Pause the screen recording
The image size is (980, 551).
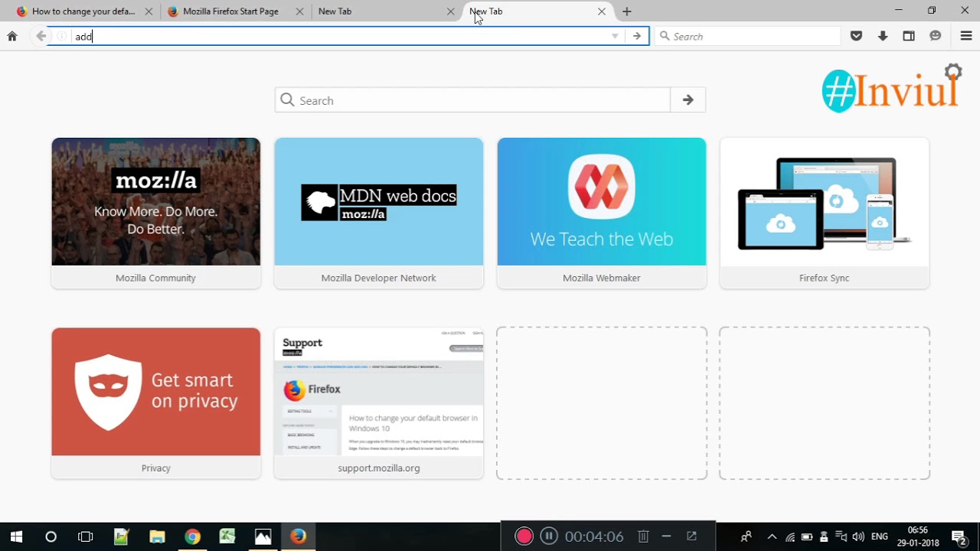(x=548, y=536)
